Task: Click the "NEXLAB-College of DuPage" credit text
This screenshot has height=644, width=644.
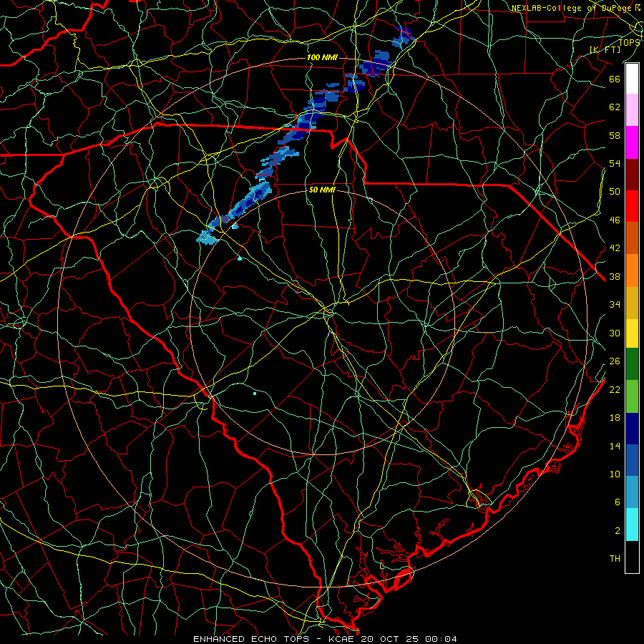Action: pyautogui.click(x=572, y=8)
